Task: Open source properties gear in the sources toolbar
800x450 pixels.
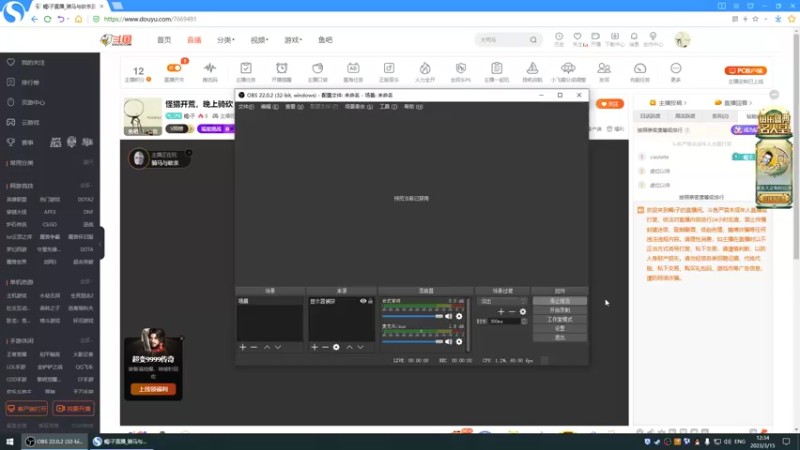Action: pos(336,347)
